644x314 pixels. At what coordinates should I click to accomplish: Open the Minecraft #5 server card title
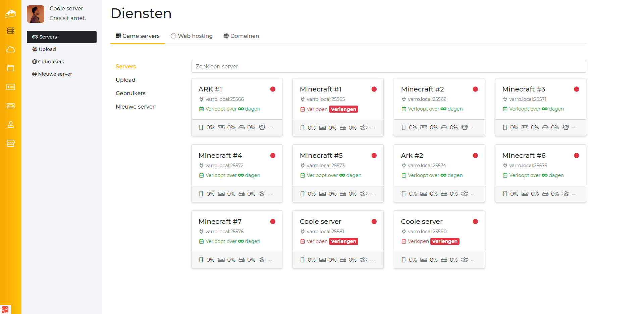[x=321, y=155]
